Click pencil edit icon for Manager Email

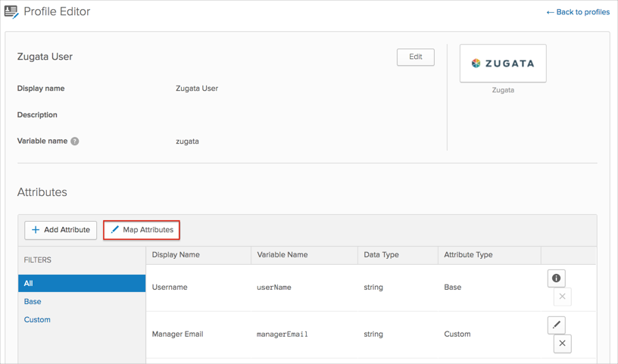(556, 325)
